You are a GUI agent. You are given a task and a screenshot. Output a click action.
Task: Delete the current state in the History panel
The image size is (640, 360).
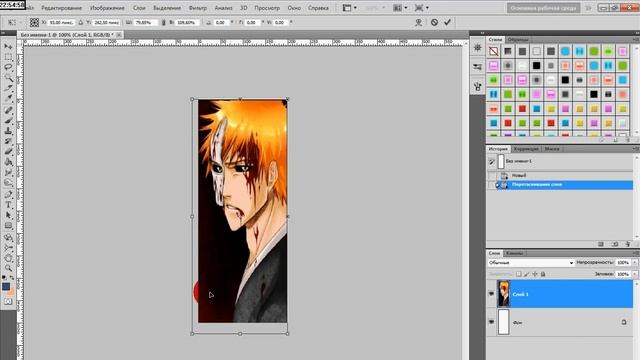click(x=628, y=244)
